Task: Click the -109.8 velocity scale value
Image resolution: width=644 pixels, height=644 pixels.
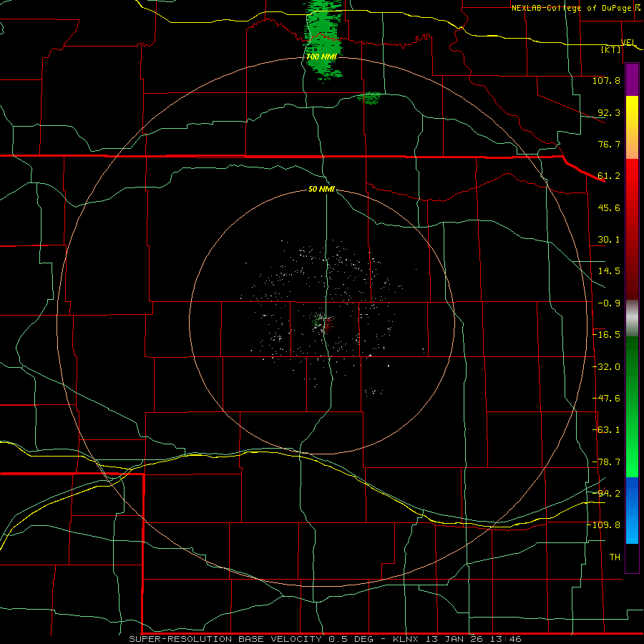Action: [605, 525]
